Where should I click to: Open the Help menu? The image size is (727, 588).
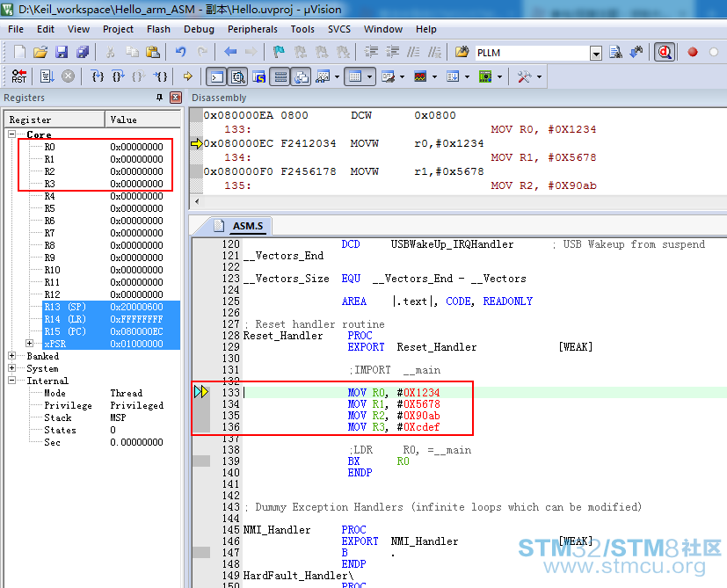click(x=425, y=29)
